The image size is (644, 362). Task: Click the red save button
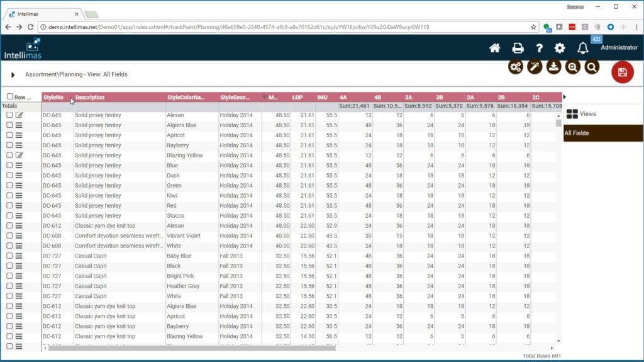pos(622,72)
